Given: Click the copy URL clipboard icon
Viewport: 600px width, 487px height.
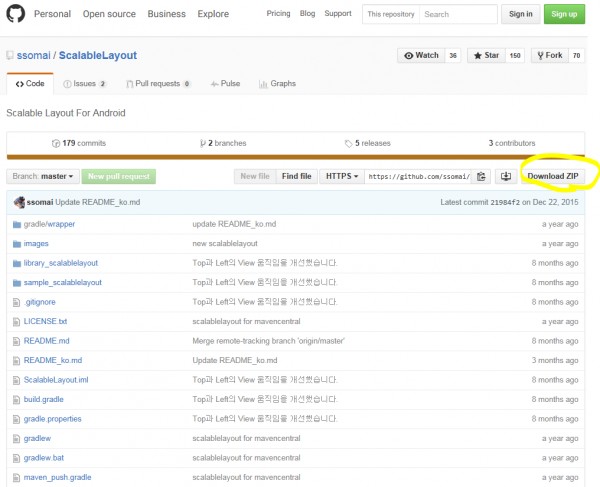Looking at the screenshot, I should click(481, 176).
